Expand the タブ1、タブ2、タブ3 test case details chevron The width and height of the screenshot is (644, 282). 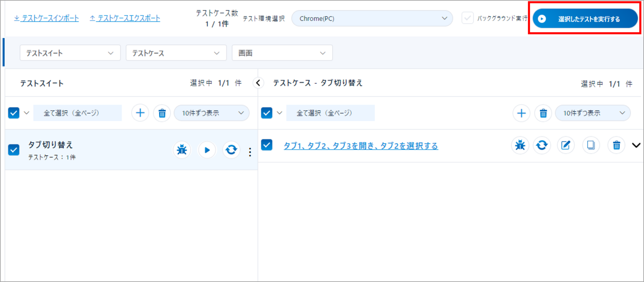tap(636, 145)
